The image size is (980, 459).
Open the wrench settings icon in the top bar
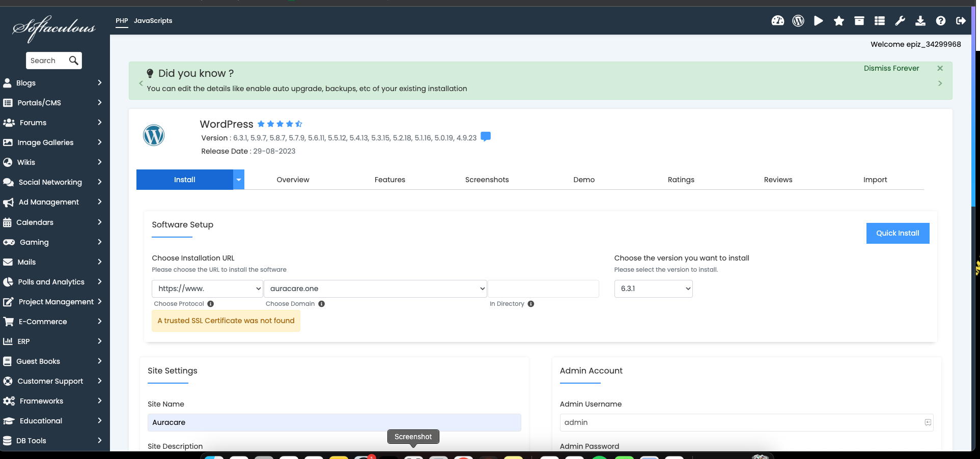coord(900,21)
